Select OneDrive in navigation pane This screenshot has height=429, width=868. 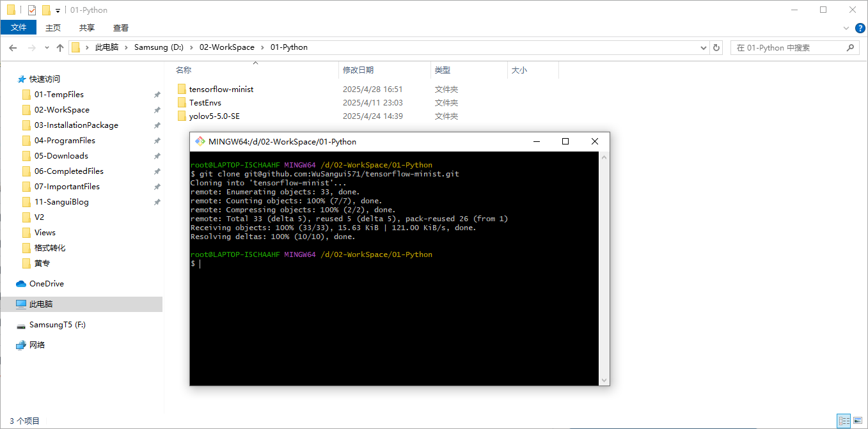pyautogui.click(x=47, y=284)
